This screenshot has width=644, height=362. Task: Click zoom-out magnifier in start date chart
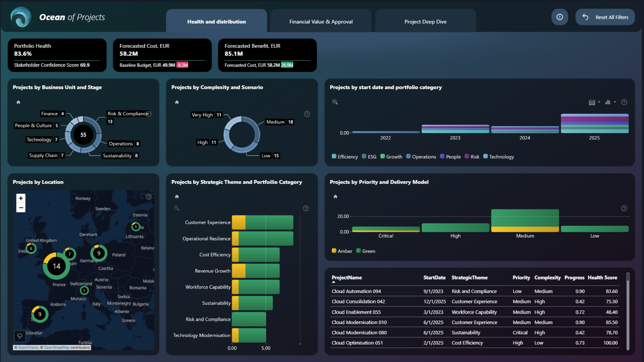point(335,102)
